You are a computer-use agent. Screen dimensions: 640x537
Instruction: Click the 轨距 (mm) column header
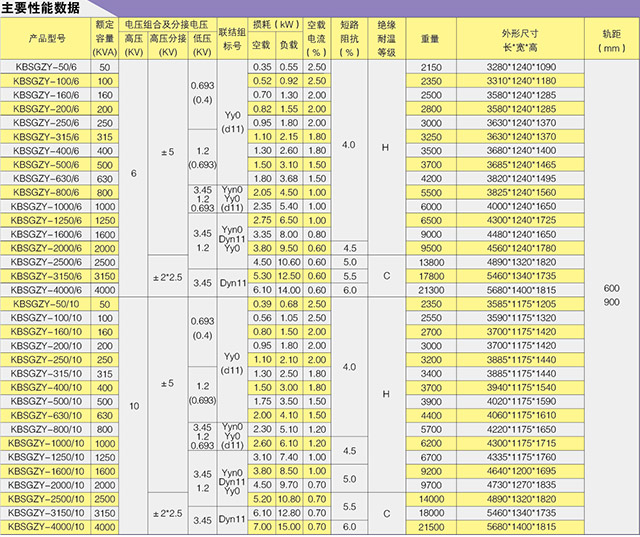611,39
